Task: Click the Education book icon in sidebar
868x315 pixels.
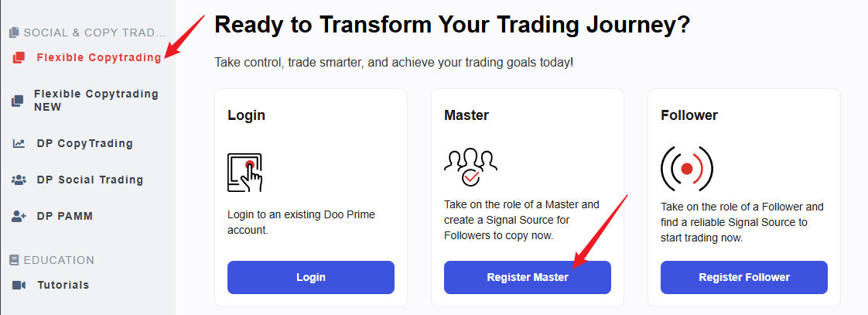Action: click(x=14, y=260)
